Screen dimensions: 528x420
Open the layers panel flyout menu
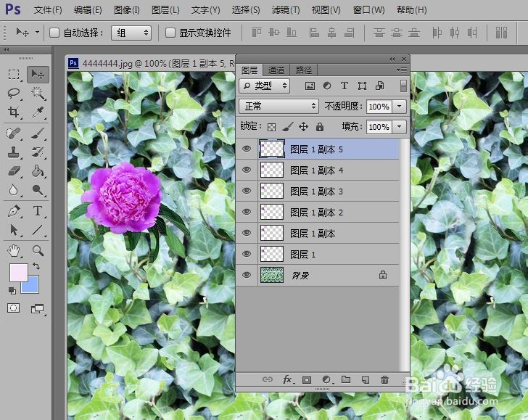pos(402,70)
